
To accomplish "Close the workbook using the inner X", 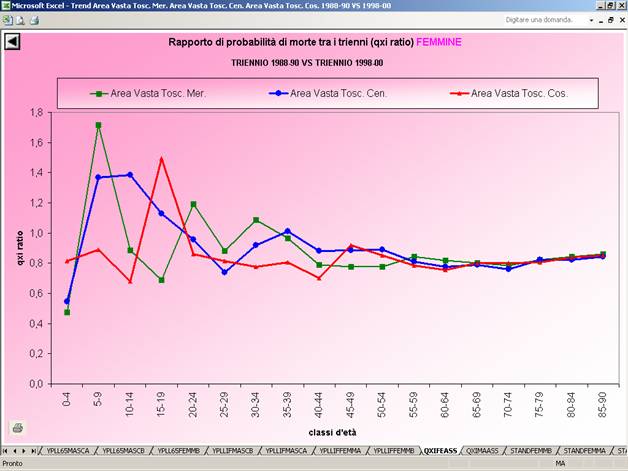I will (622, 20).
